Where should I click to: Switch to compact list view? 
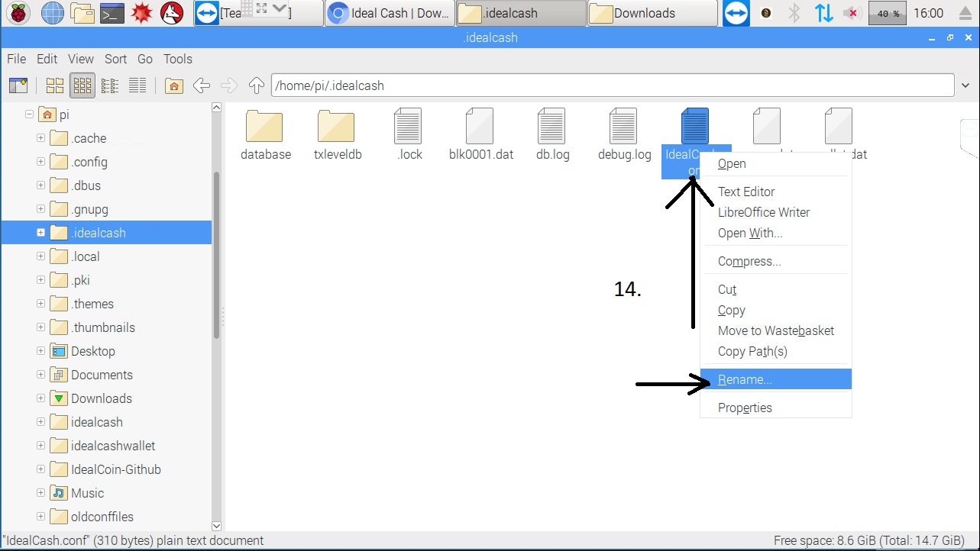coord(110,85)
